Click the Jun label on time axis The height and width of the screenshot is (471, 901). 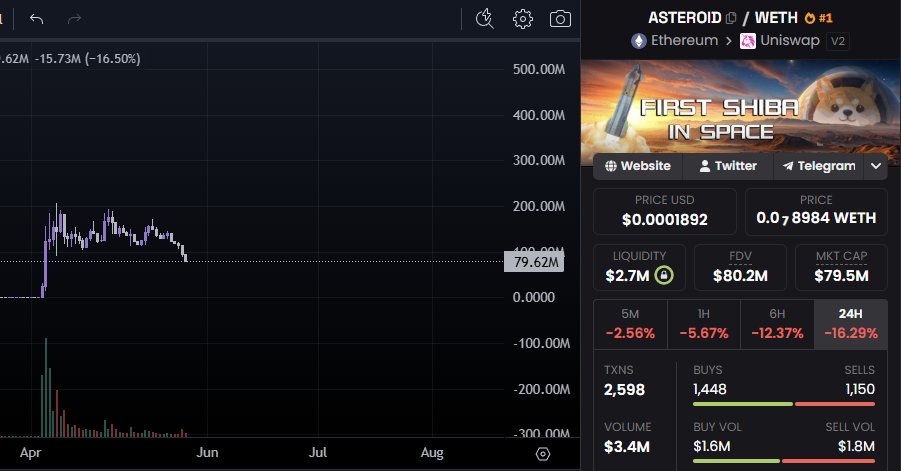tap(207, 453)
